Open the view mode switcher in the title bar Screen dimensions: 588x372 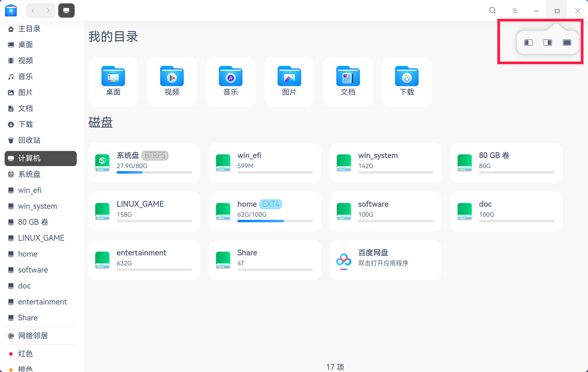point(557,10)
